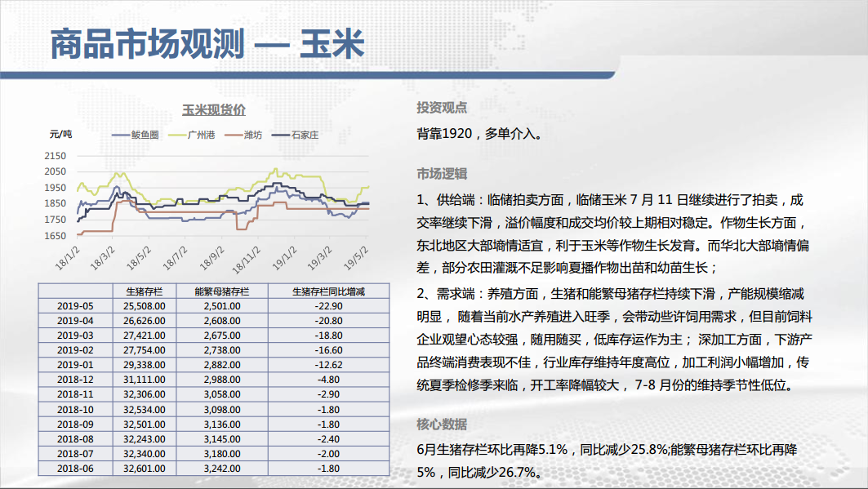Click the cell value -4.80

coord(328,380)
